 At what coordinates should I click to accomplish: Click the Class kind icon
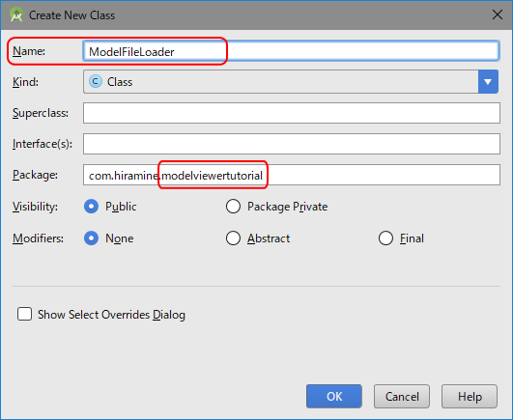pyautogui.click(x=96, y=81)
